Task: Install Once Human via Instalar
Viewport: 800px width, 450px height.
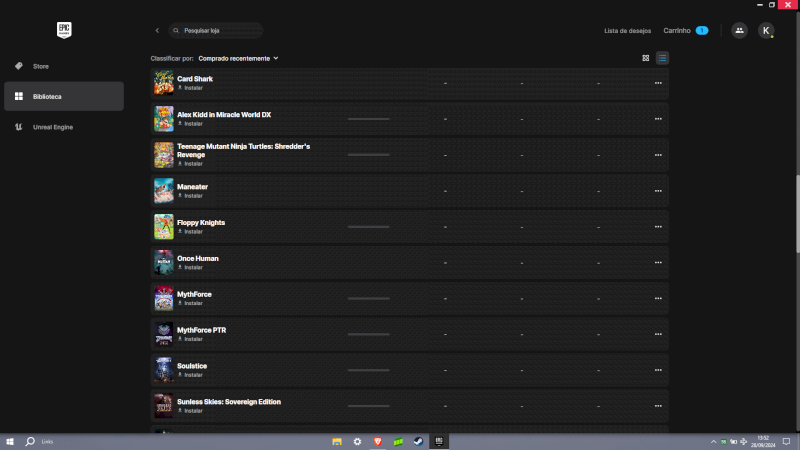Action: 190,267
